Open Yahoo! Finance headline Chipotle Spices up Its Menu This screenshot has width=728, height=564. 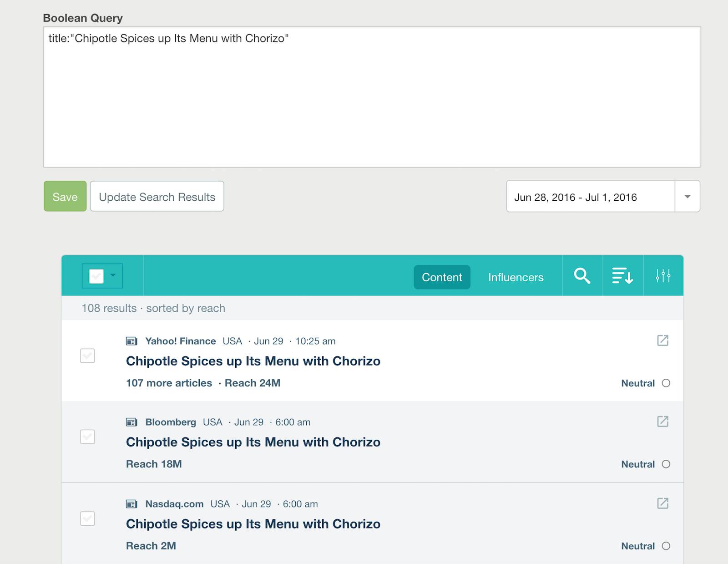point(253,361)
